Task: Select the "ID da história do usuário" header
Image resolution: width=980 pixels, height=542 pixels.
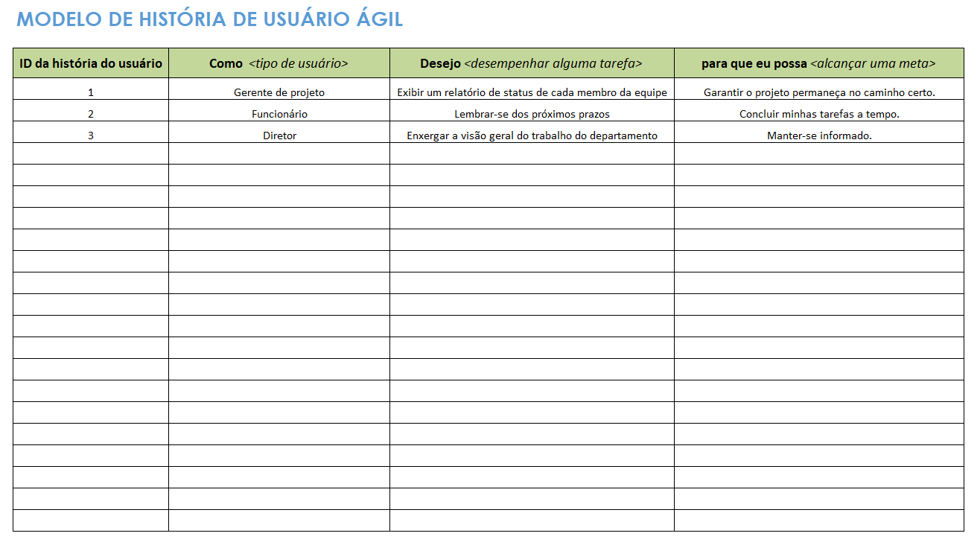Action: [x=91, y=63]
